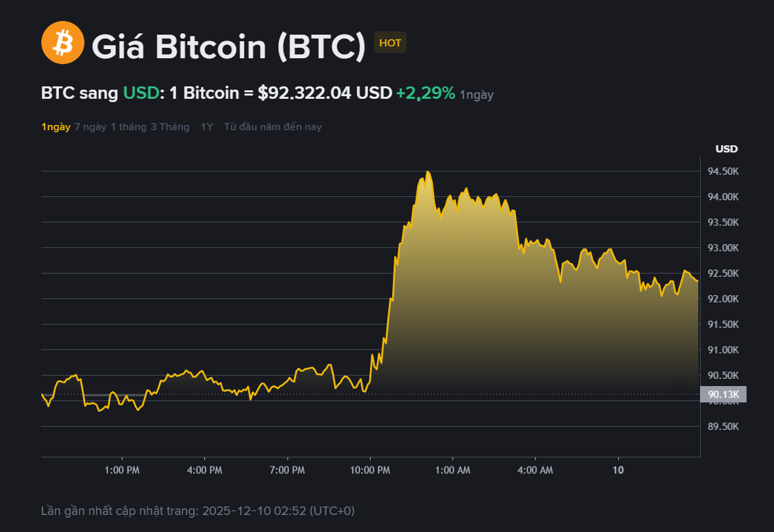Select the 1ngày time range
This screenshot has height=532, width=774.
[x=56, y=127]
